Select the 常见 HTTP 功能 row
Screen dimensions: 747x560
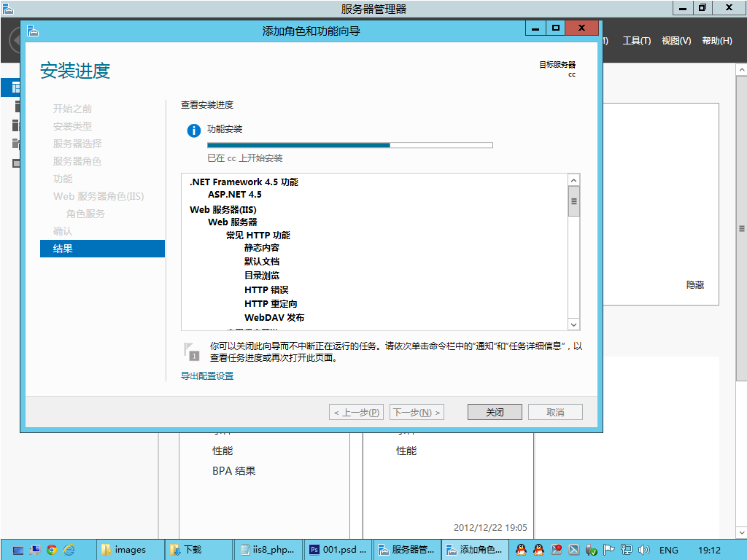pos(258,235)
